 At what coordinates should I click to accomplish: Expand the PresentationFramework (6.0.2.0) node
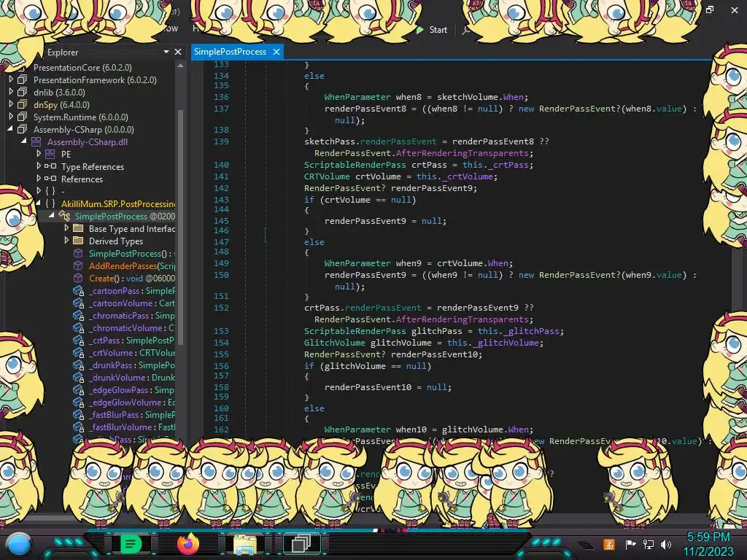(x=10, y=80)
